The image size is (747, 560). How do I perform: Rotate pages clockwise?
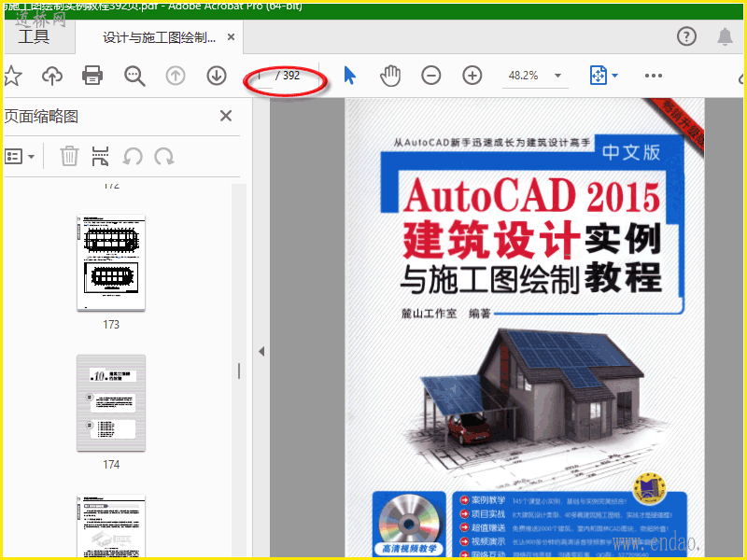point(164,156)
